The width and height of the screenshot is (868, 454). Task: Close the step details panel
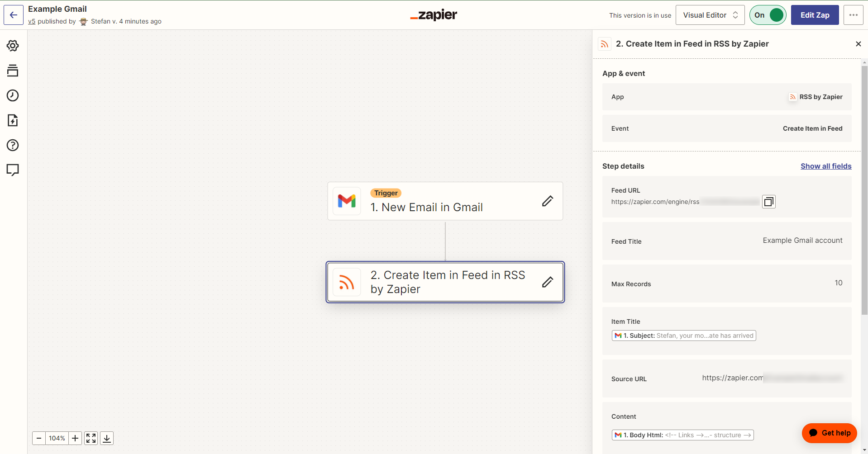click(x=858, y=44)
